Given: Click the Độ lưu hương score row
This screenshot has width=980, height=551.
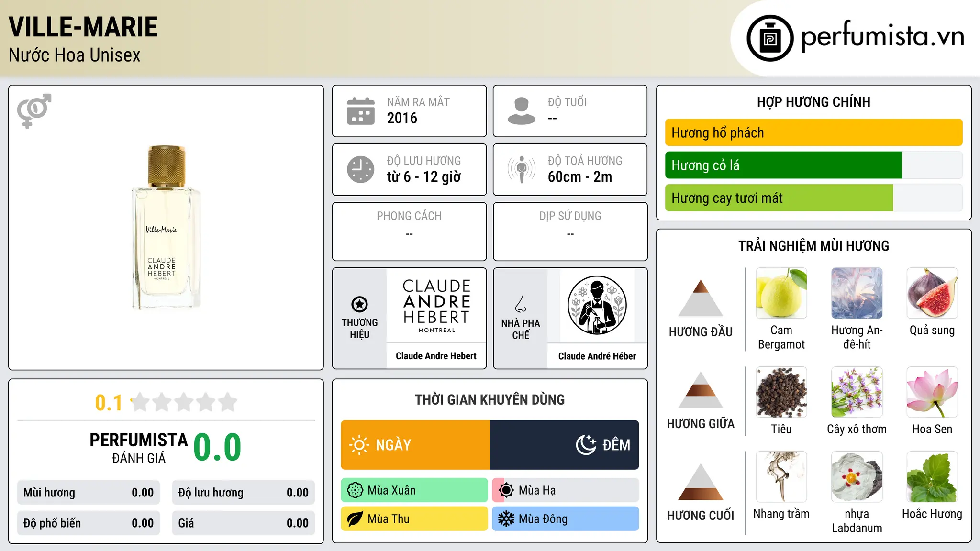Looking at the screenshot, I should [x=244, y=493].
